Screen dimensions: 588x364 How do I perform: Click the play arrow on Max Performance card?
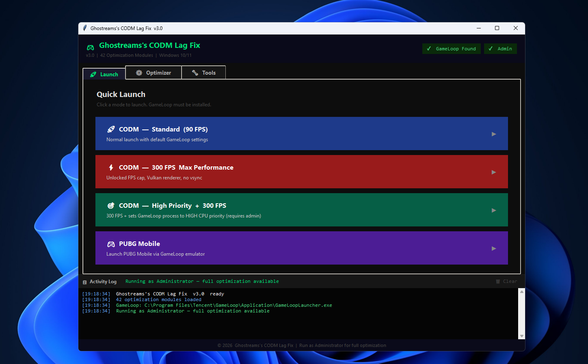pyautogui.click(x=494, y=172)
